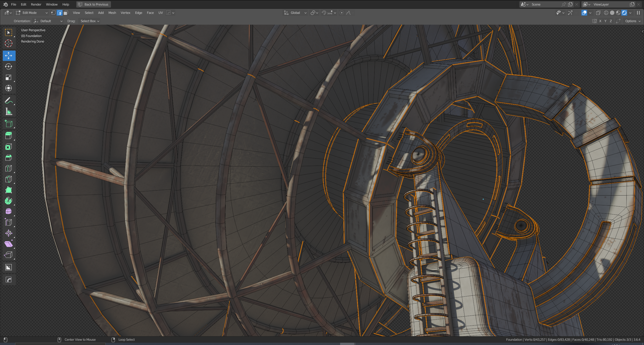Toggle X-ray view
The height and width of the screenshot is (345, 644).
[598, 13]
